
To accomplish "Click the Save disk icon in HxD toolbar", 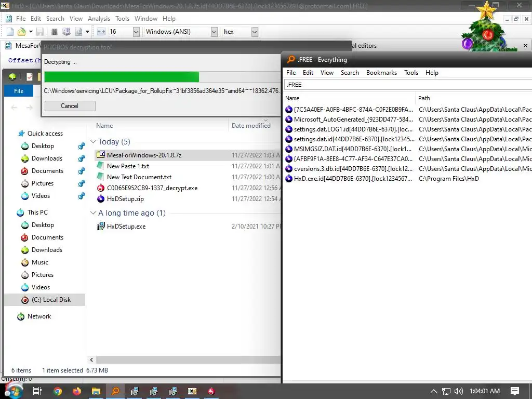I will pos(39,32).
